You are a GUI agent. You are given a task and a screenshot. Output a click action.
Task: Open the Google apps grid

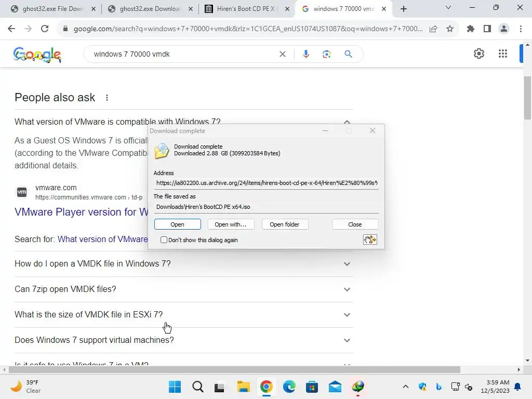tap(503, 54)
